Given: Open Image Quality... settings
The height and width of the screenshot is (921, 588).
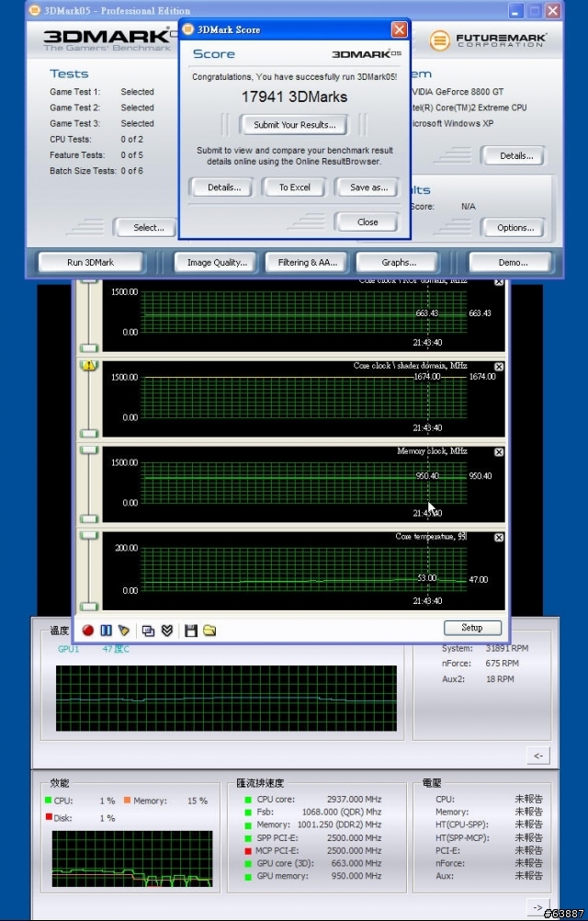Looking at the screenshot, I should [217, 263].
